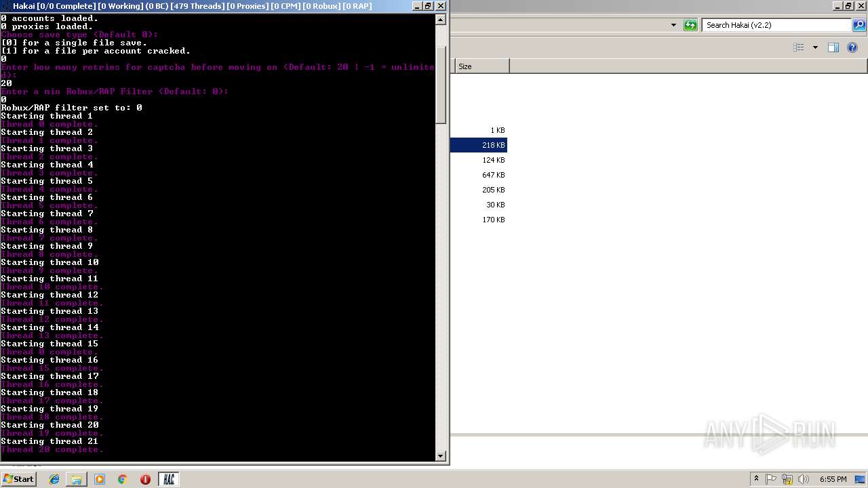Click the 'Starting thread 21' console line
This screenshot has height=488, width=868.
tap(50, 441)
